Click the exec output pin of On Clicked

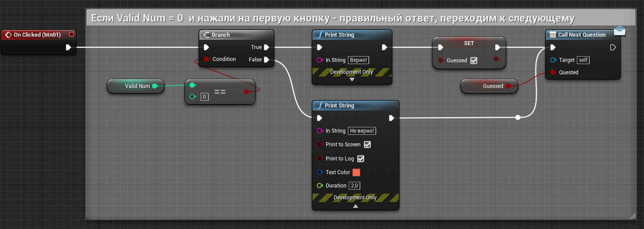[x=69, y=48]
